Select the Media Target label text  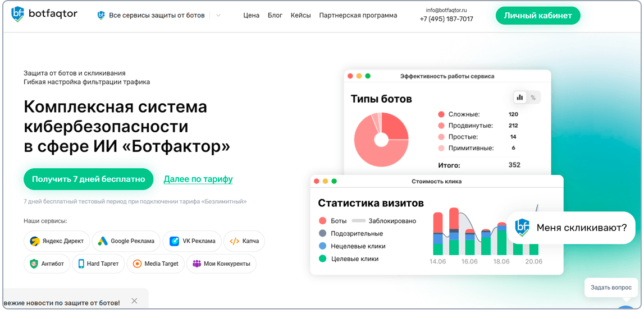[161, 263]
